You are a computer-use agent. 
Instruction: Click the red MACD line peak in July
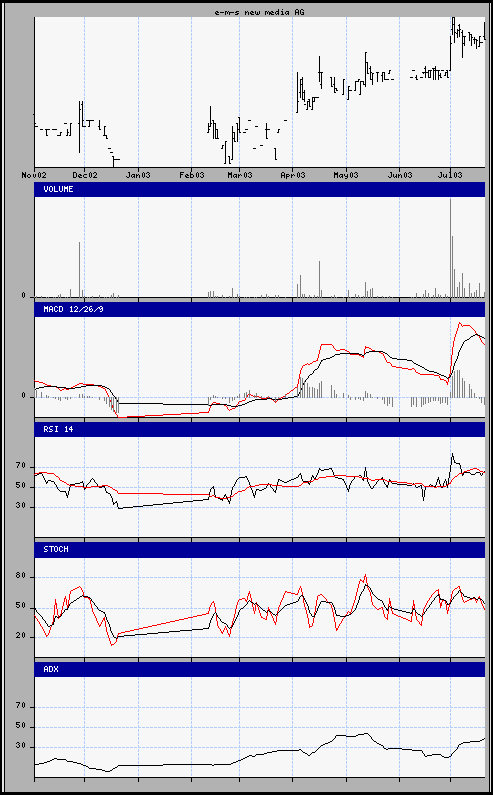(x=461, y=323)
